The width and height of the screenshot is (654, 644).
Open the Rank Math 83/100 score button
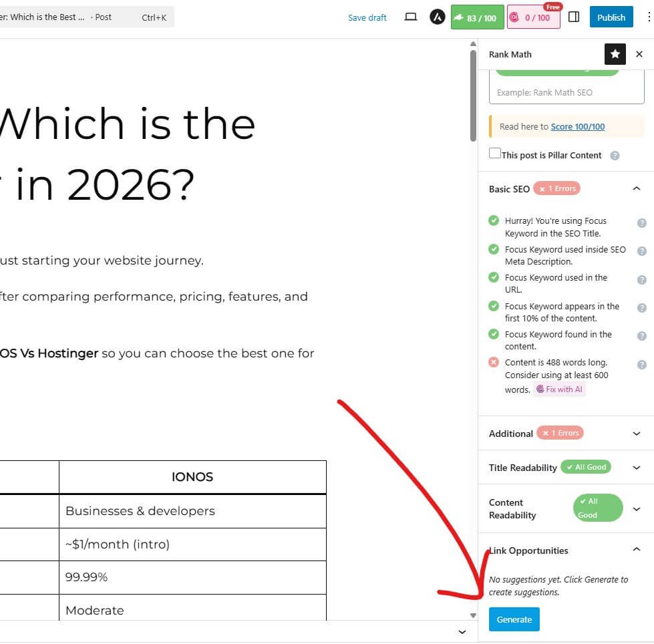click(x=477, y=17)
